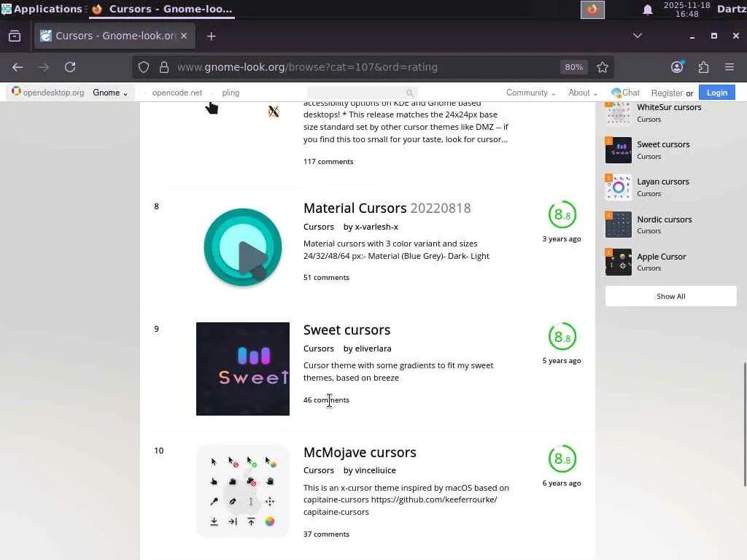The height and width of the screenshot is (560, 747).
Task: Open author x-varlesh-x profile
Action: tap(376, 227)
